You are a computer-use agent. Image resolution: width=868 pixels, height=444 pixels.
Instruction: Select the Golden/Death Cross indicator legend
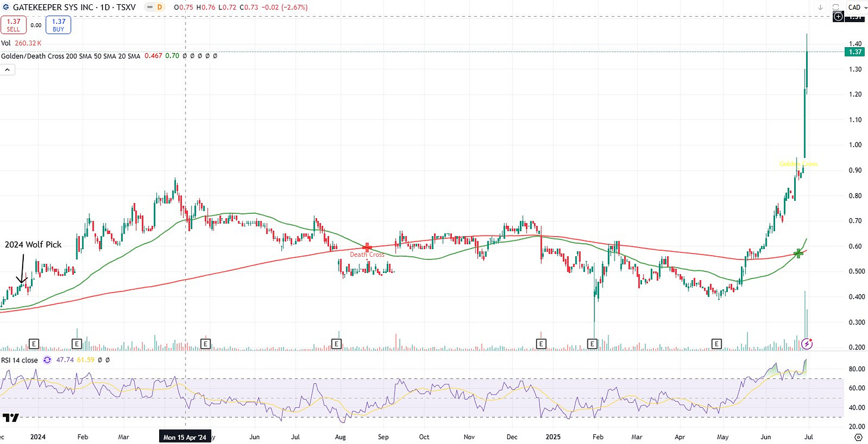point(109,55)
